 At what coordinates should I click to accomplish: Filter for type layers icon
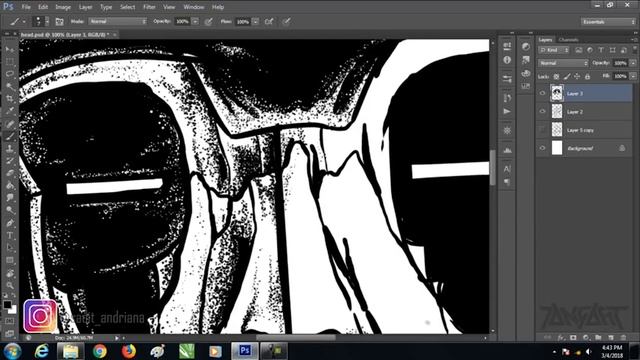click(x=601, y=50)
